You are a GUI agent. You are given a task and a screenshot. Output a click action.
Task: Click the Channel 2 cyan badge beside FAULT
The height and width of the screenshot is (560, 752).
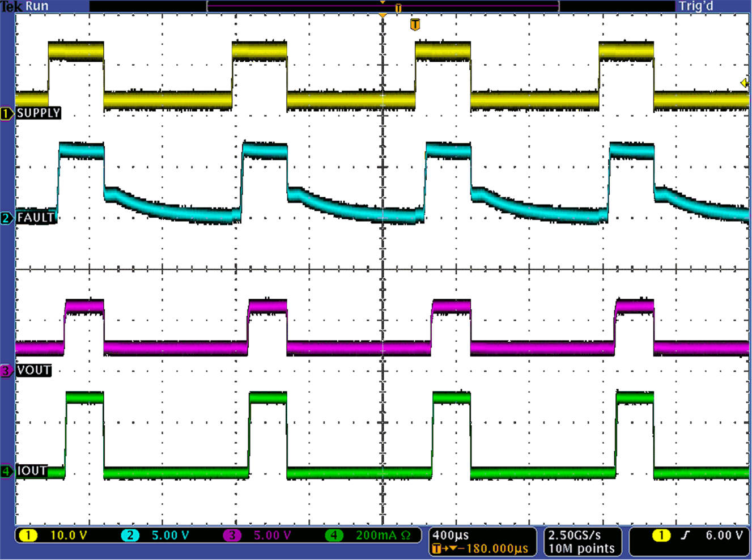7,217
